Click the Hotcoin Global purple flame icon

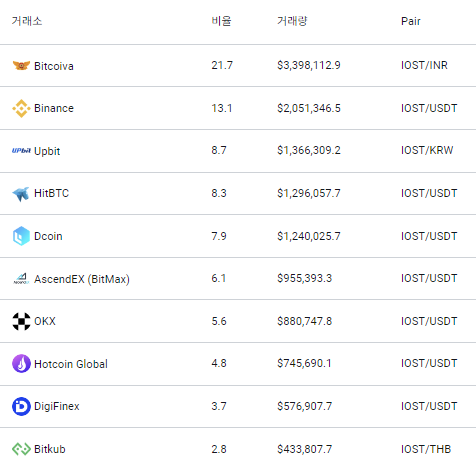pos(21,364)
